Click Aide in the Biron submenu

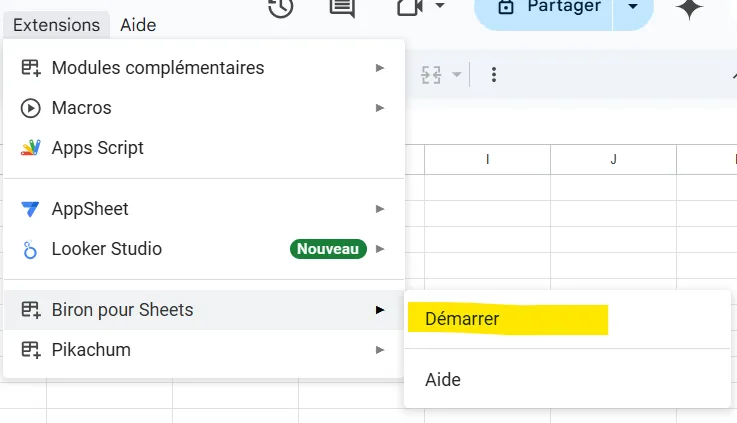click(x=567, y=380)
